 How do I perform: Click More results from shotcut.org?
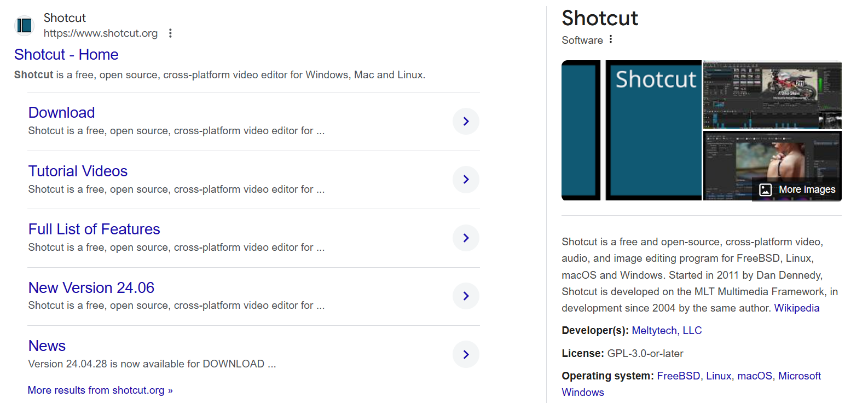pyautogui.click(x=100, y=390)
